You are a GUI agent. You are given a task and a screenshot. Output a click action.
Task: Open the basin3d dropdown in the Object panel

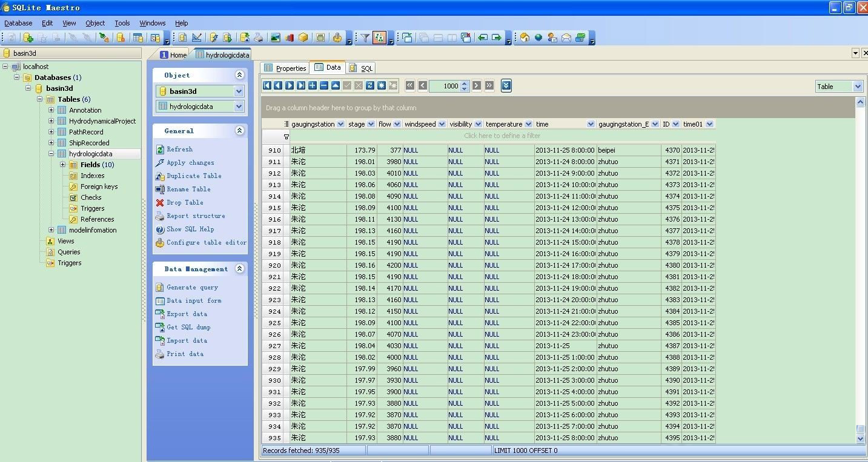pyautogui.click(x=239, y=91)
